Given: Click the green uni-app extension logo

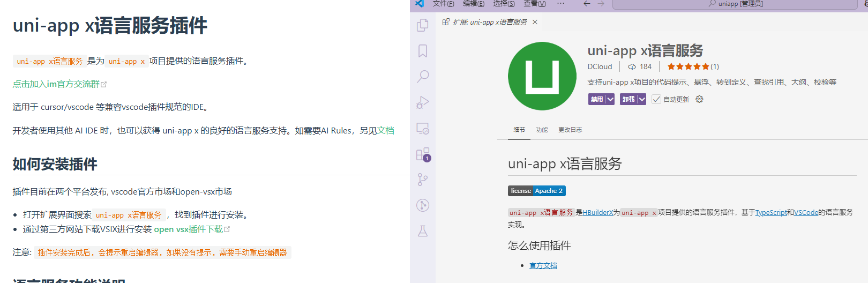Looking at the screenshot, I should (x=542, y=76).
